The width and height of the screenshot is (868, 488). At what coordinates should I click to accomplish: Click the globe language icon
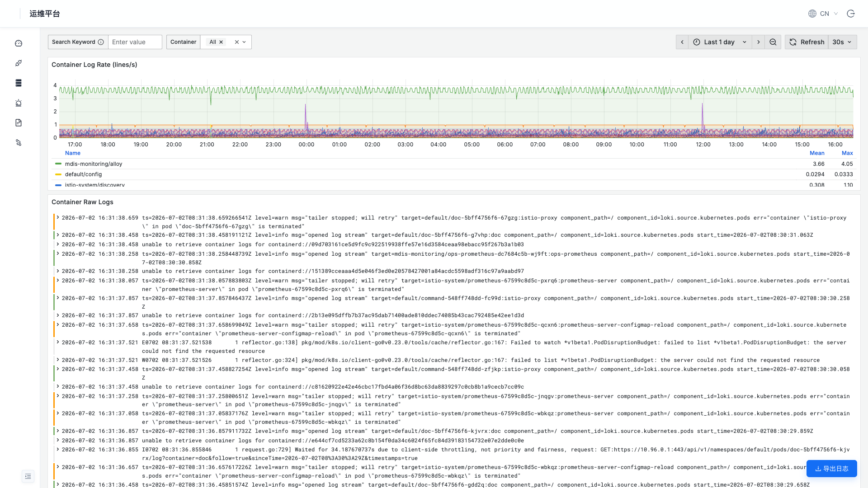tap(812, 14)
